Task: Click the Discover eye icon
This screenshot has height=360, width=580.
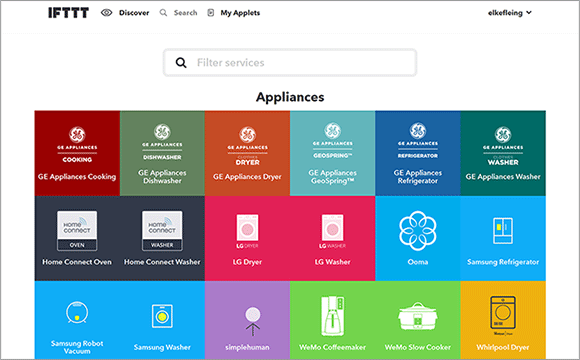Action: click(107, 13)
